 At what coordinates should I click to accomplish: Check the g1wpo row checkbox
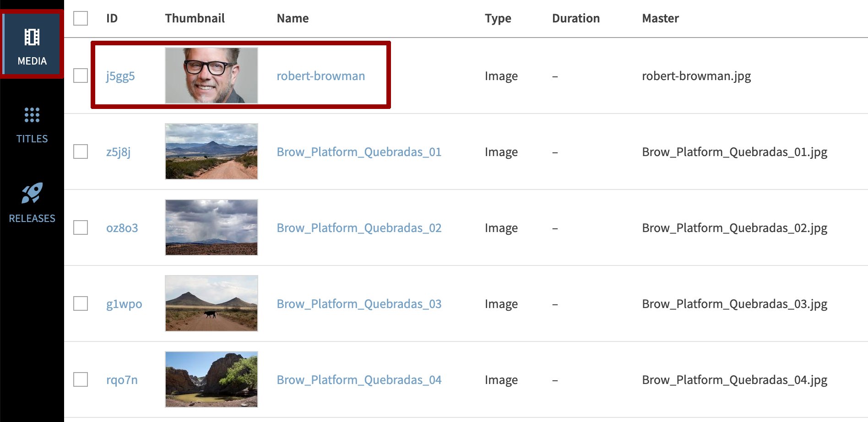[x=80, y=303]
